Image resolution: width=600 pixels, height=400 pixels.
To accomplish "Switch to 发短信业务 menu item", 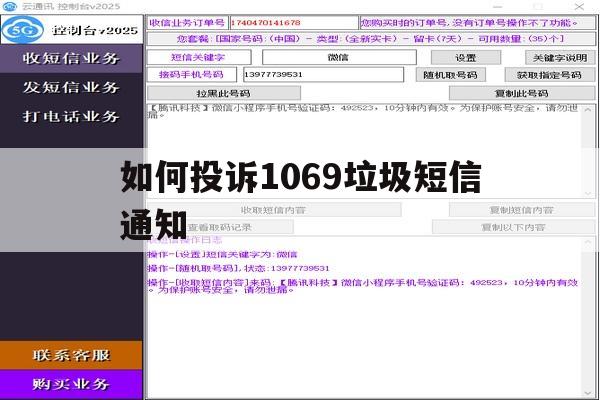I will (x=71, y=87).
